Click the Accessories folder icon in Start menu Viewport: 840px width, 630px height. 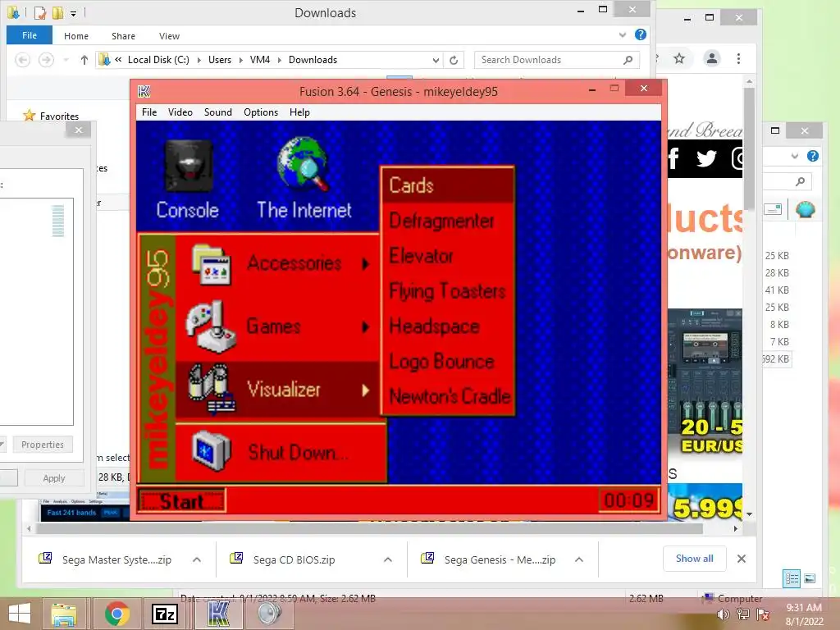[x=212, y=265]
